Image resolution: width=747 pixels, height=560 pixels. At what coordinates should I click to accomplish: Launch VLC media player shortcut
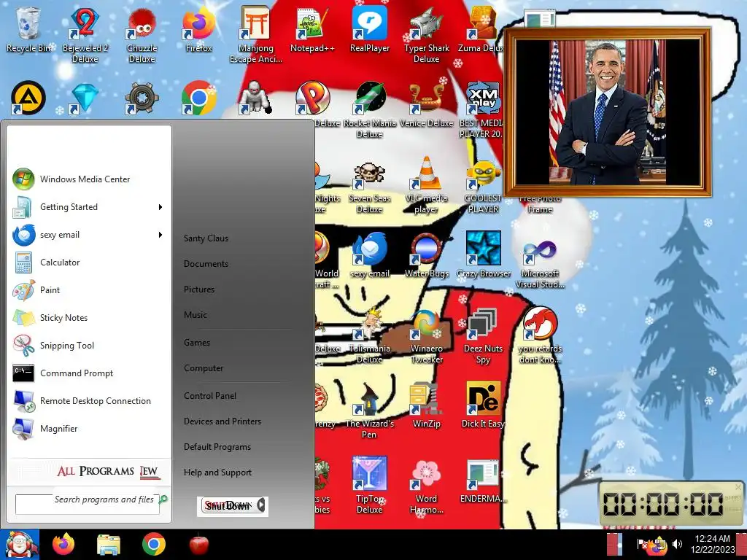[x=426, y=186]
